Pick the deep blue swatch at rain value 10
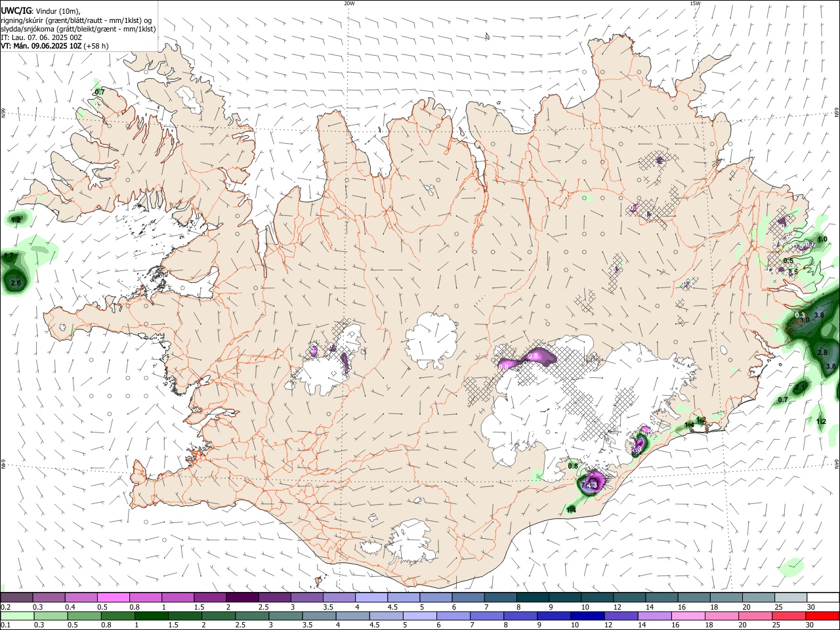 point(587,616)
